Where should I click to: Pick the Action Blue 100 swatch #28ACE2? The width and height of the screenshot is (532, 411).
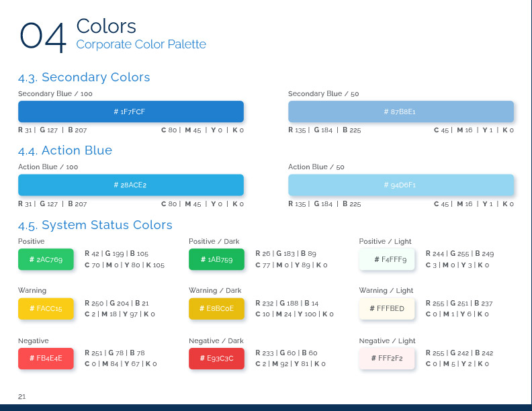tap(130, 185)
